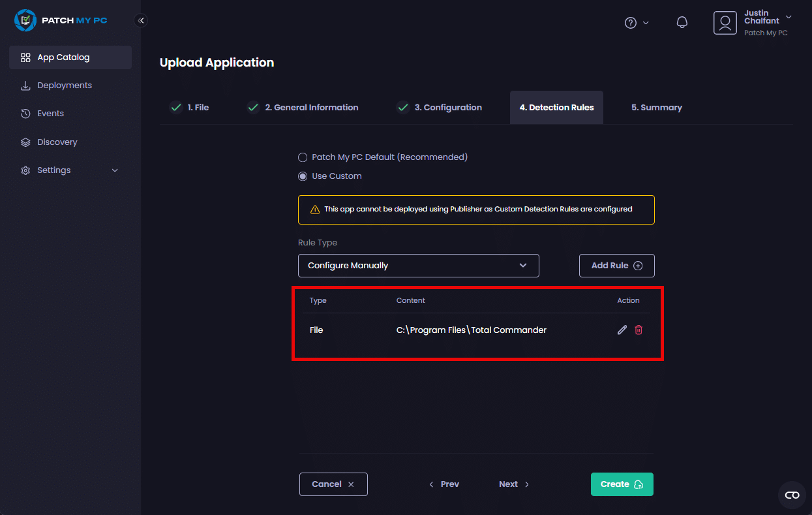The width and height of the screenshot is (812, 515).
Task: Expand the Justin Chalfant account menu
Action: coord(789,17)
